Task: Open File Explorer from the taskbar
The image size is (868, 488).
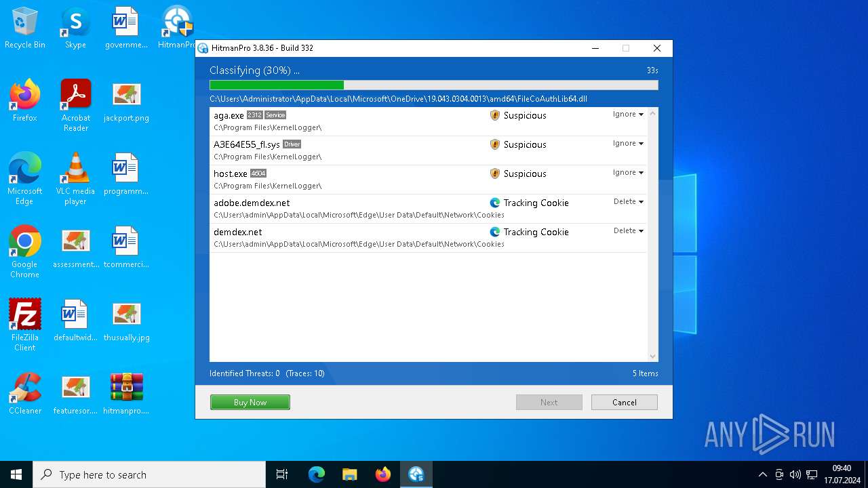Action: pos(350,474)
